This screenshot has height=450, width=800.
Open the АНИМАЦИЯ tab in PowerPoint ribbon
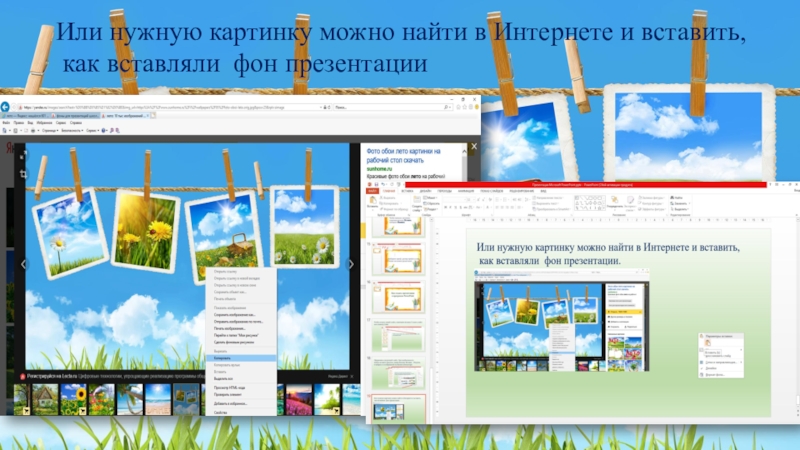(x=465, y=191)
